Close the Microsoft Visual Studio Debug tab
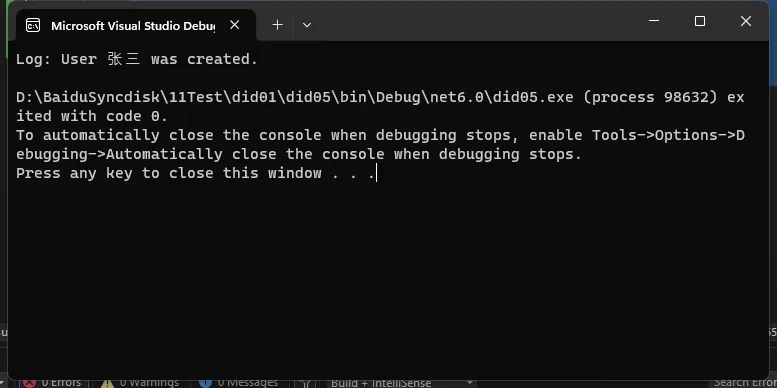 tap(234, 25)
